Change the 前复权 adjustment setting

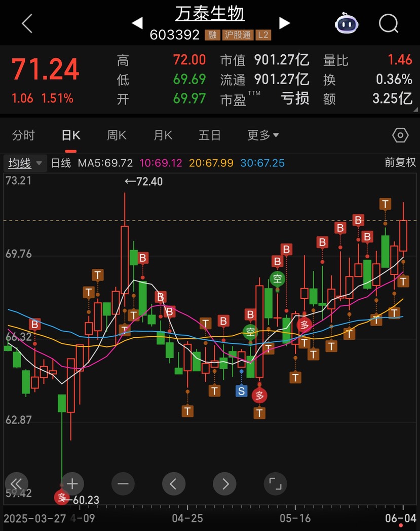(x=400, y=163)
